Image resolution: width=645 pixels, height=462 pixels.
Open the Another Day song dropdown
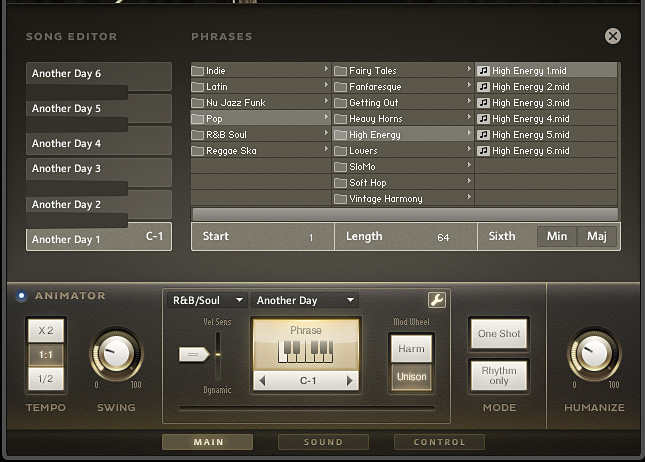(305, 300)
